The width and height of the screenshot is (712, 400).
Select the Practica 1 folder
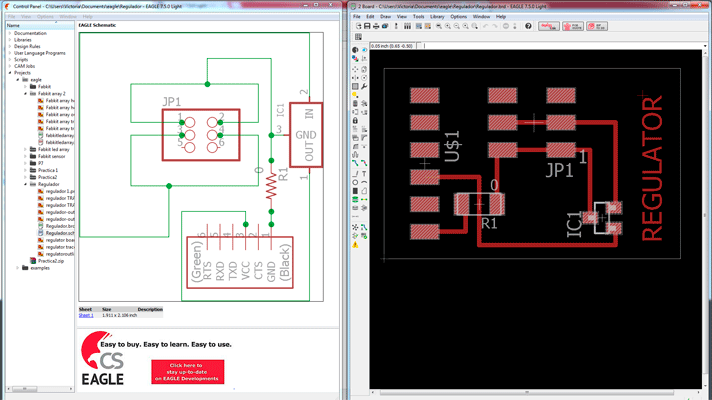(44, 170)
